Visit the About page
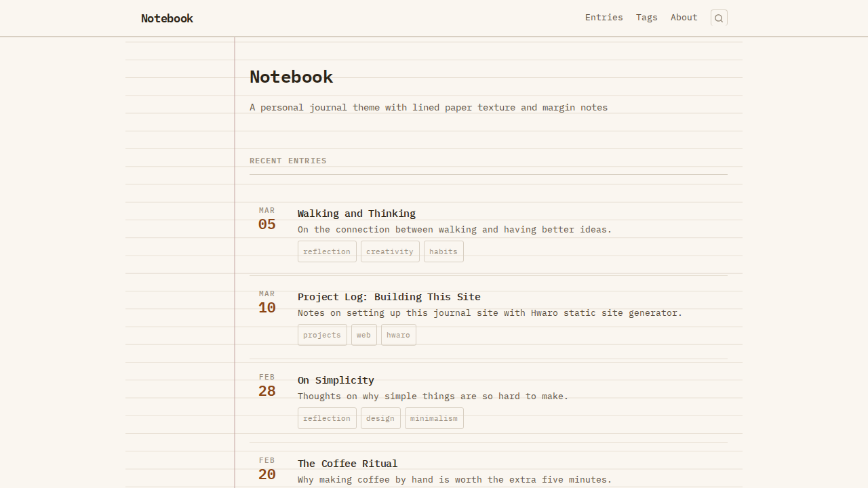 [x=684, y=17]
